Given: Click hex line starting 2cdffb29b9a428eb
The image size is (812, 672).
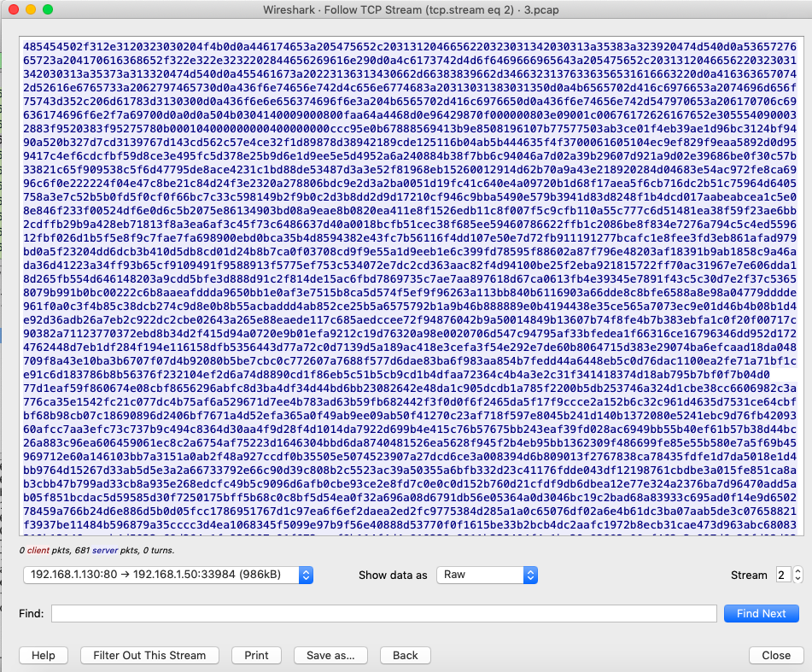Looking at the screenshot, I should coord(410,225).
